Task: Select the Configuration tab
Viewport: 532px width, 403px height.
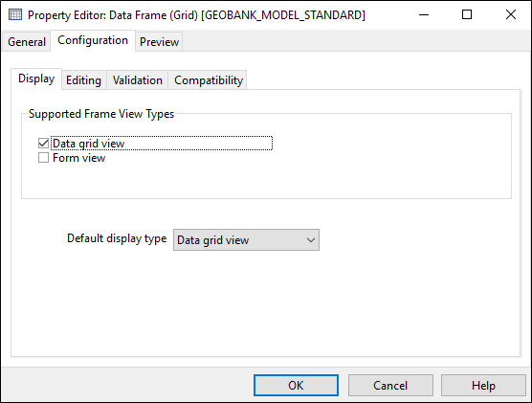Action: [x=93, y=40]
